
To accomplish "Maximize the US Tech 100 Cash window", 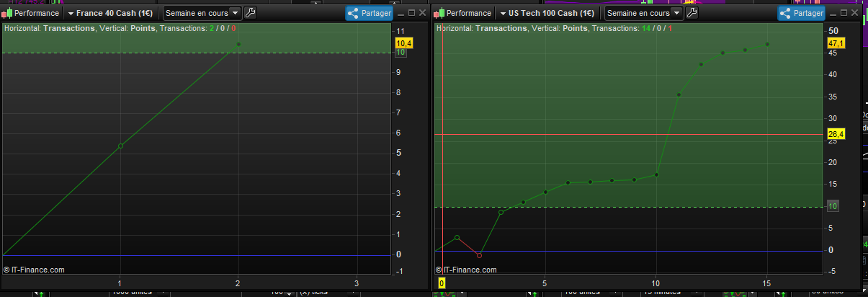I will click(844, 13).
